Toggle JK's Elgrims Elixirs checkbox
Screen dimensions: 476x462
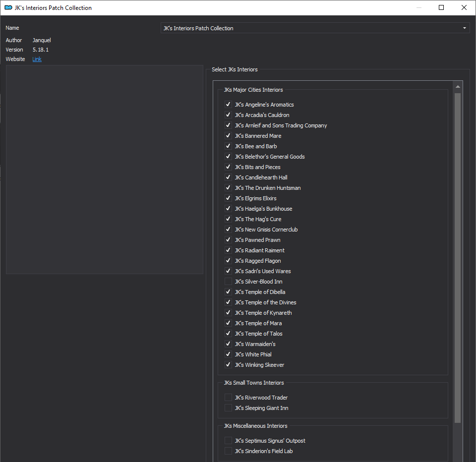[228, 198]
